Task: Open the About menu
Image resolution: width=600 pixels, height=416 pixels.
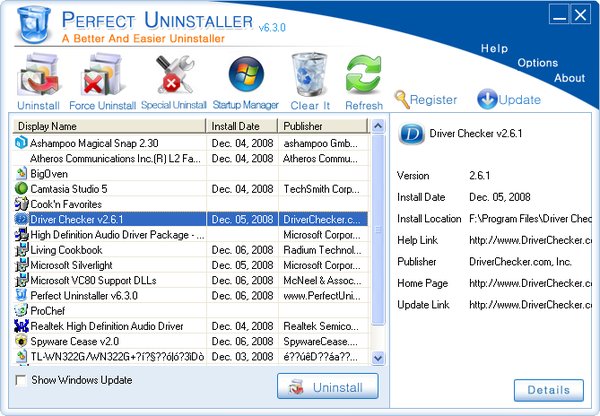Action: [569, 78]
